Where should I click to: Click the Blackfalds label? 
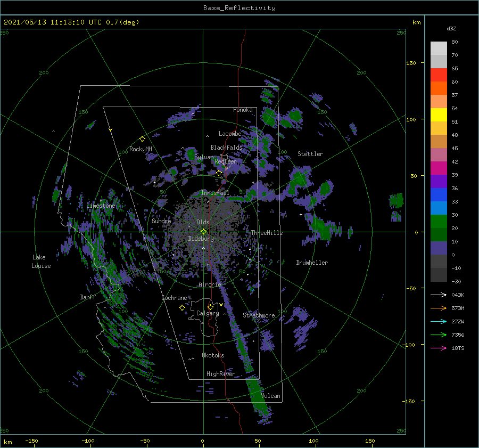[x=226, y=148]
